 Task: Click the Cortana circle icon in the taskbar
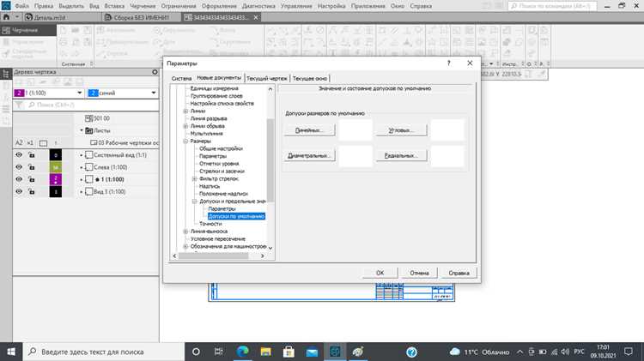click(x=196, y=352)
